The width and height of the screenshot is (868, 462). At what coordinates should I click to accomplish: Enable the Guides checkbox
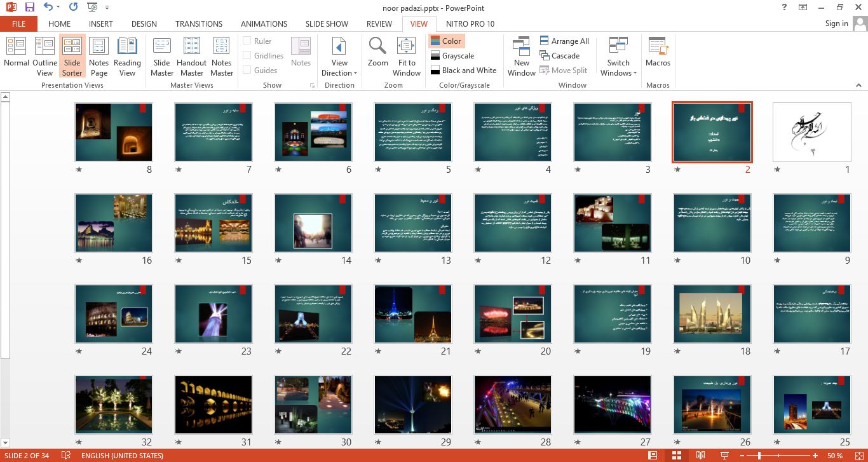click(247, 70)
